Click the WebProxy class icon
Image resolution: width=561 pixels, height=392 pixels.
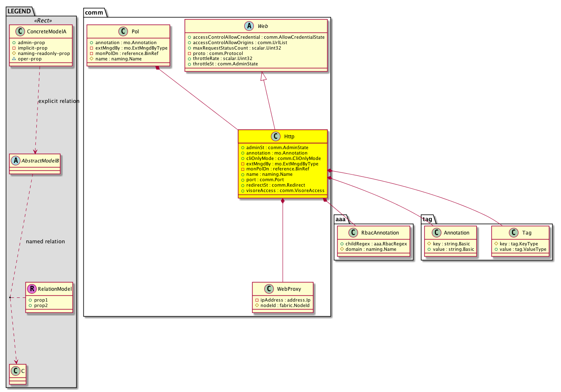pyautogui.click(x=268, y=289)
